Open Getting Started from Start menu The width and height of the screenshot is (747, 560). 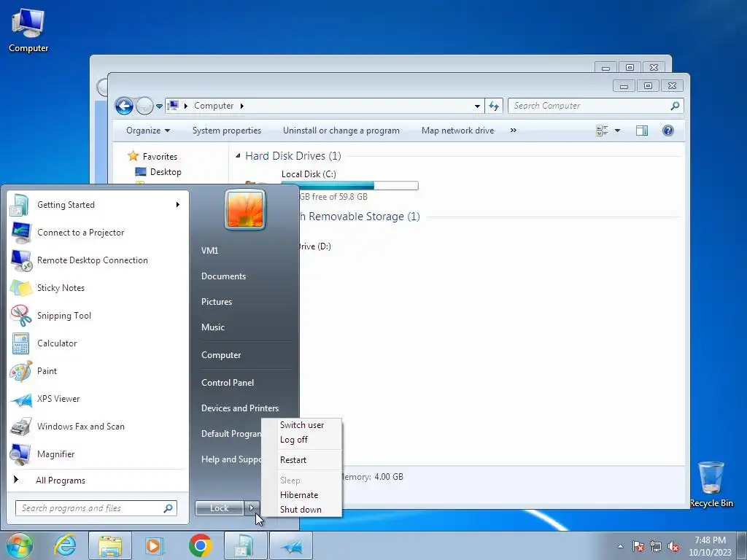pyautogui.click(x=97, y=205)
